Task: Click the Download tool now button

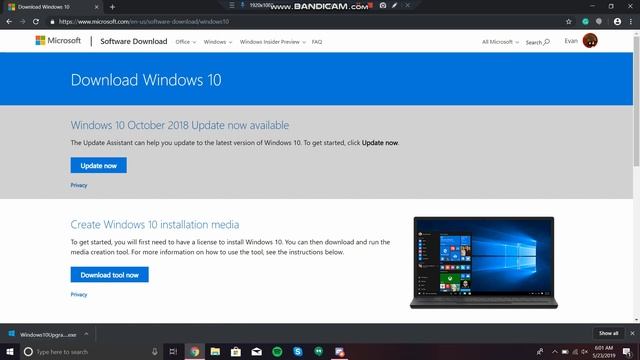Action: click(109, 275)
